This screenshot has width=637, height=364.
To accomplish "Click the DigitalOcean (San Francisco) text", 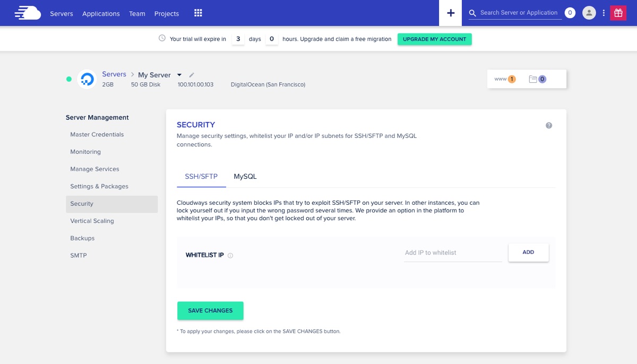I will (x=268, y=84).
